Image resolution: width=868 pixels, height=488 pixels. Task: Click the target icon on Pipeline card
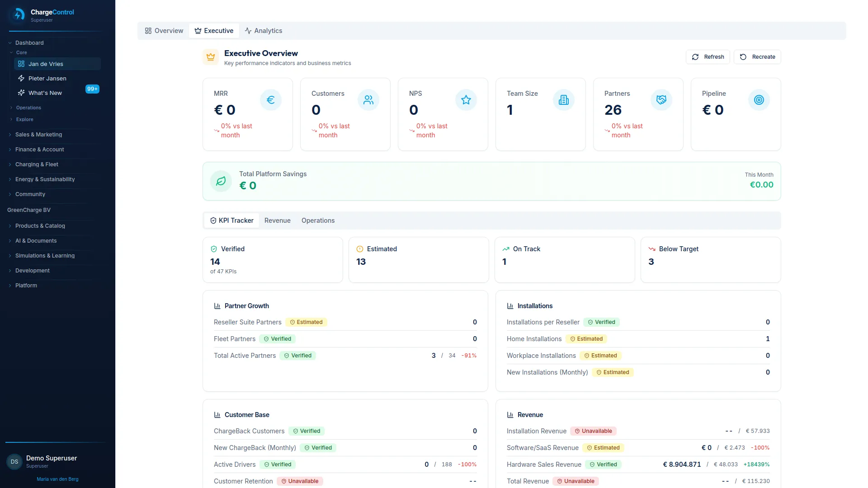click(x=759, y=100)
